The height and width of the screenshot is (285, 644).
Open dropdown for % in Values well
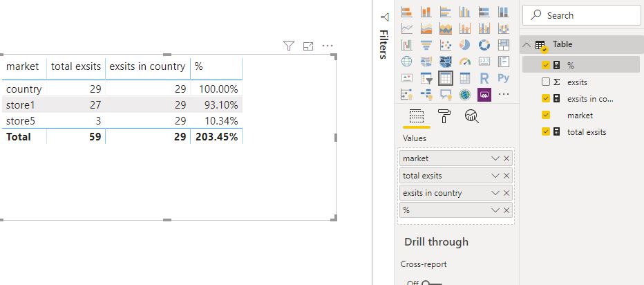pyautogui.click(x=495, y=210)
